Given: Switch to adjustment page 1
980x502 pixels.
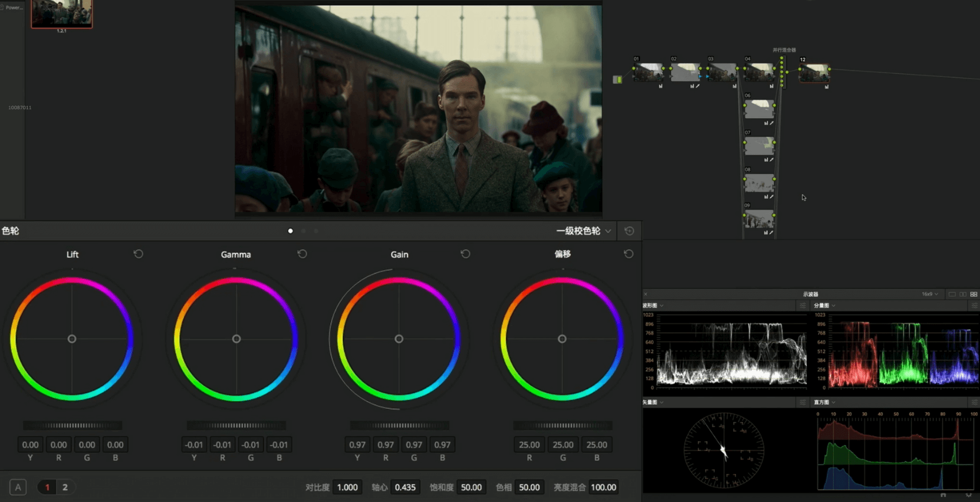Looking at the screenshot, I should click(47, 487).
